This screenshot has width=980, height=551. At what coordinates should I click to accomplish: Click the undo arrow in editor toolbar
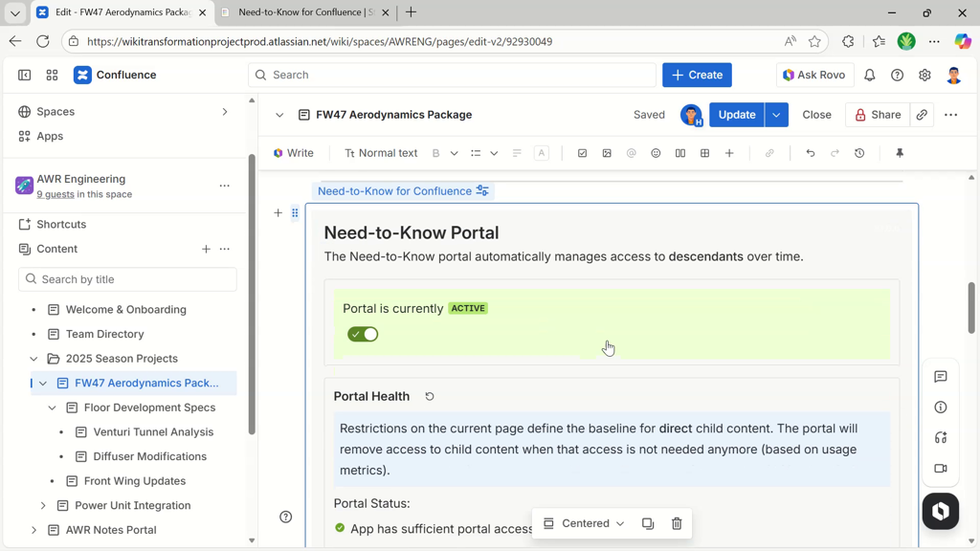point(811,153)
